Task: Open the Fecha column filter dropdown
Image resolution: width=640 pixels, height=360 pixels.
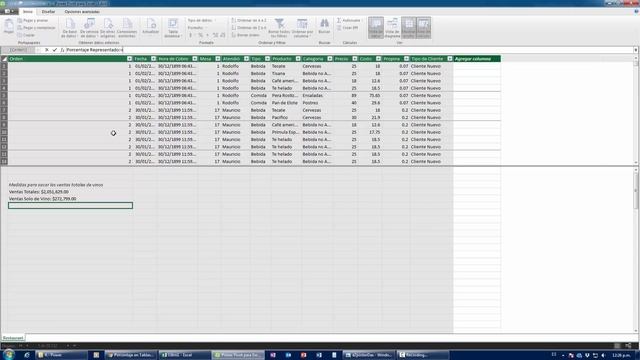Action: 153,59
